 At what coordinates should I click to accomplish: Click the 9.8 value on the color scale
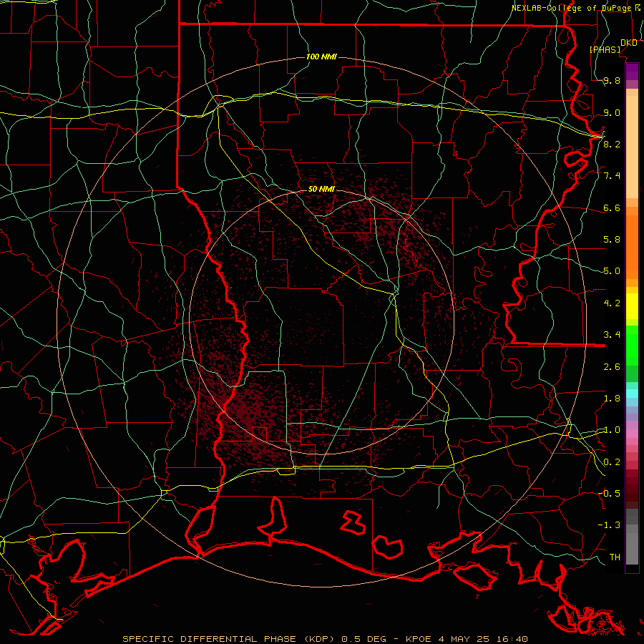pos(612,81)
